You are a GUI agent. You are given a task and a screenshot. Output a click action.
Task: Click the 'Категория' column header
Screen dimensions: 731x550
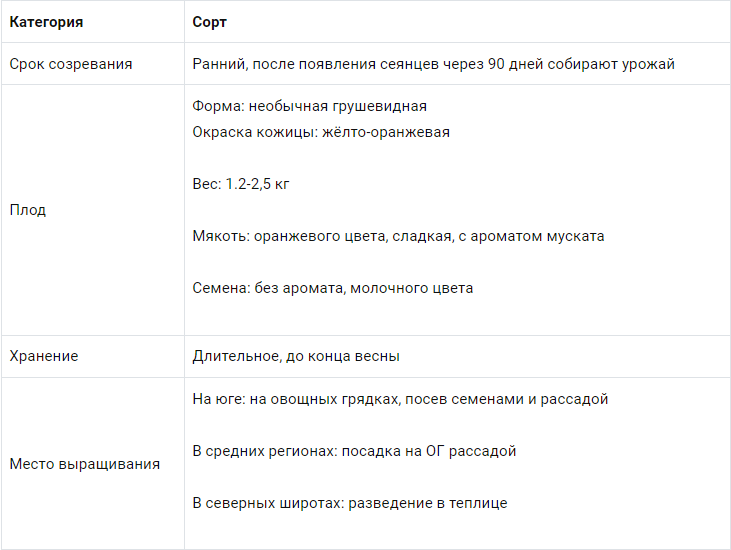pyautogui.click(x=46, y=22)
